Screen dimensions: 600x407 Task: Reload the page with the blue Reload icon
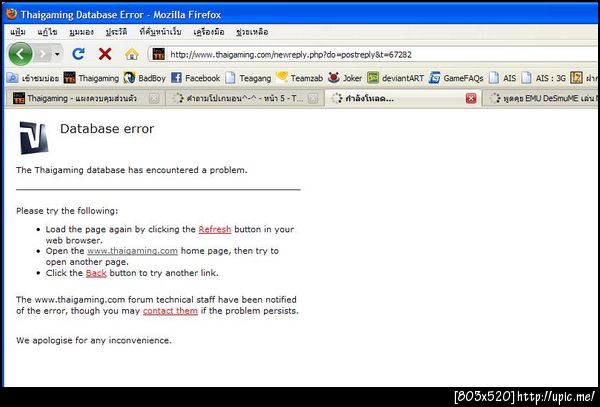point(78,54)
